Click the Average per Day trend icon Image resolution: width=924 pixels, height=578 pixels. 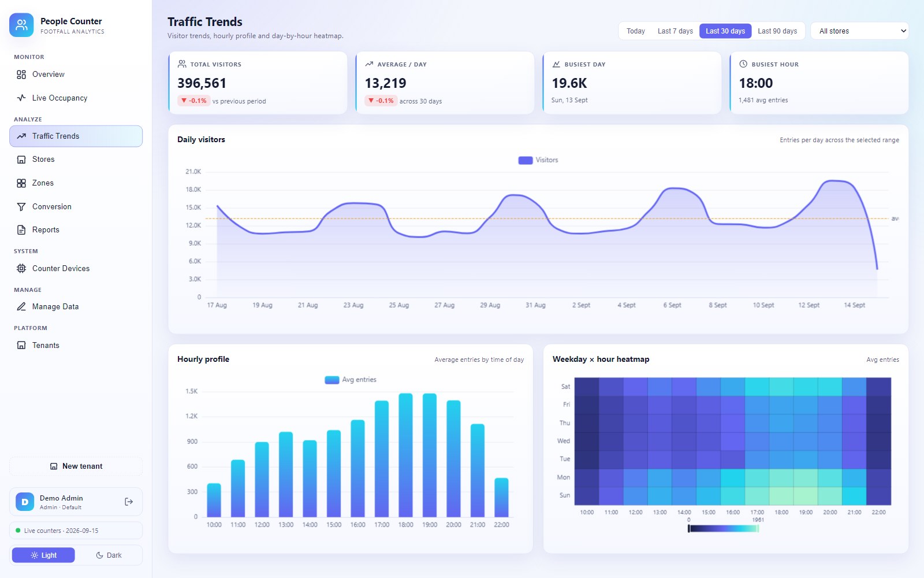369,64
